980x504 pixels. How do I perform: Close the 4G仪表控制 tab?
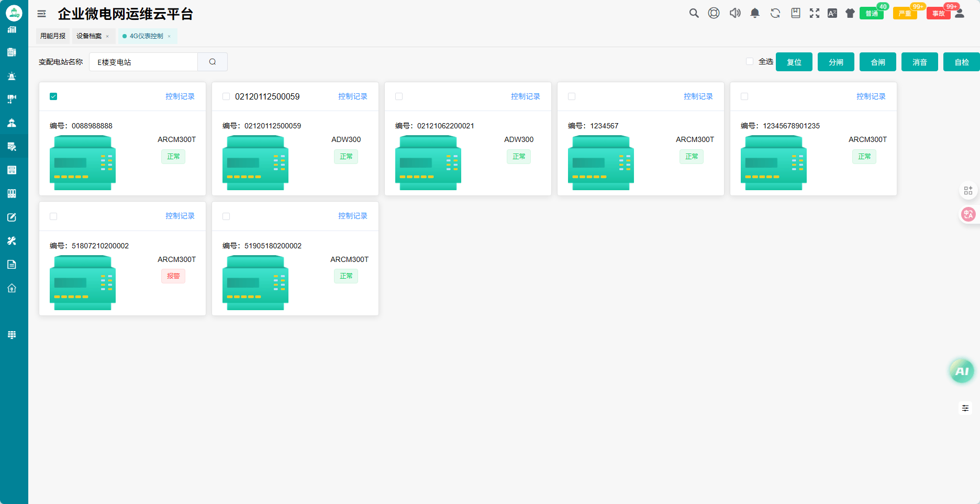[169, 36]
